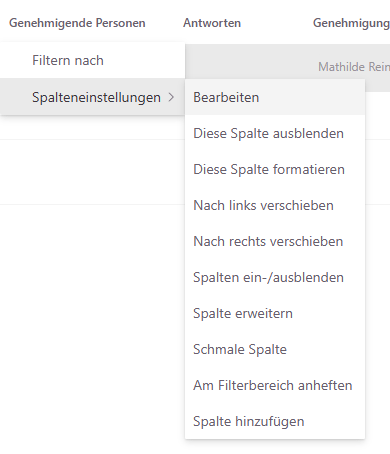Image resolution: width=390 pixels, height=454 pixels.
Task: Click the Genehmigung column header
Action: pos(351,23)
